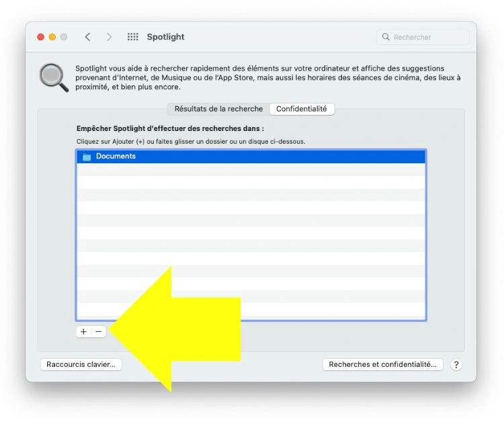
Task: Click the Rechercher search field
Action: point(423,37)
